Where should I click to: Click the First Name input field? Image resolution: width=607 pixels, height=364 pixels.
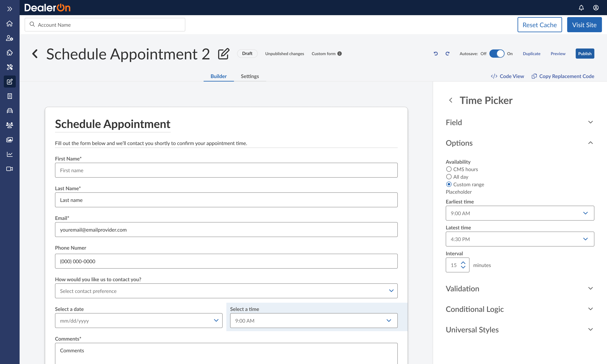pos(226,170)
